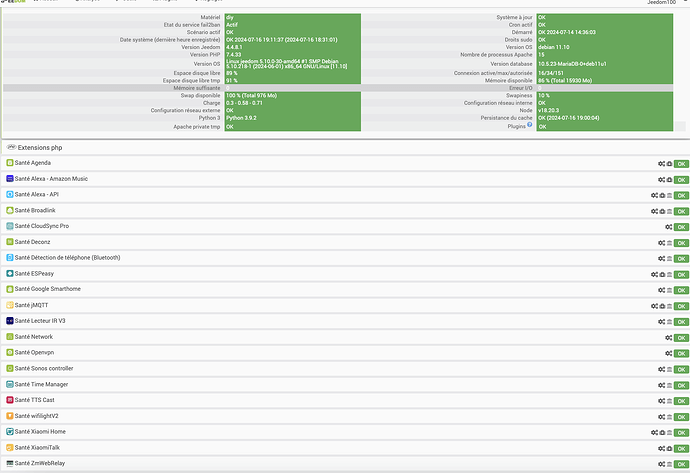Click the columns building icon on Santé Broadlink

669,211
